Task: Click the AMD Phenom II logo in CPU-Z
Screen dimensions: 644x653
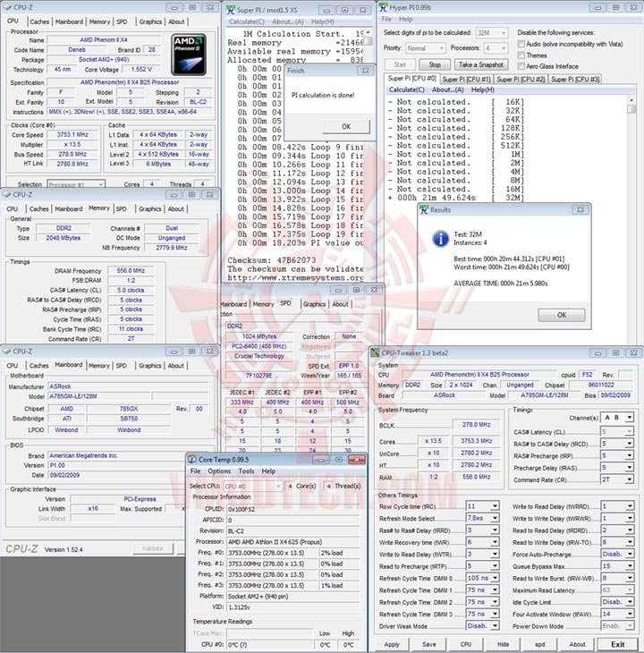Action: coord(189,55)
